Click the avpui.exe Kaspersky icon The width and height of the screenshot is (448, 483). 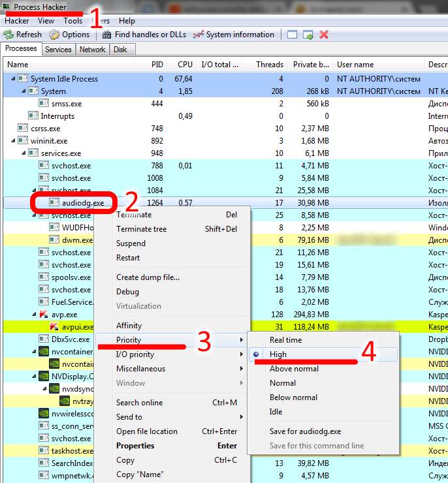click(54, 326)
